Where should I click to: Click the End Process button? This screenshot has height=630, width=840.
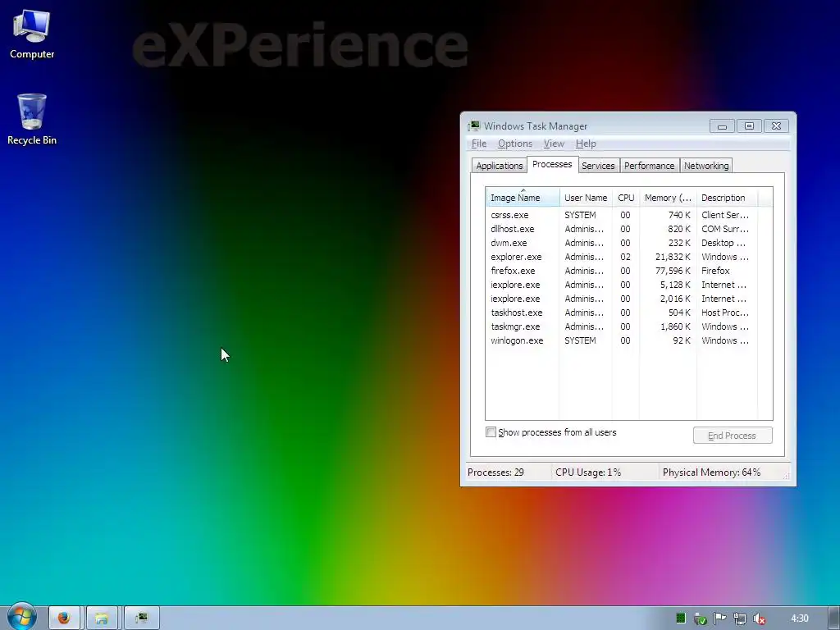click(733, 436)
